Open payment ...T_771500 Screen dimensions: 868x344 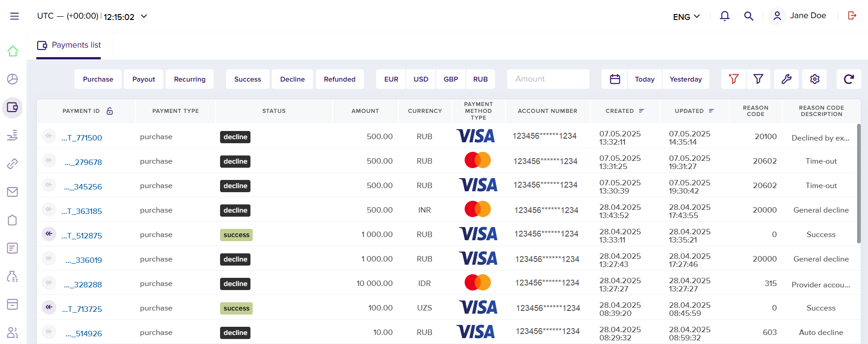point(82,138)
